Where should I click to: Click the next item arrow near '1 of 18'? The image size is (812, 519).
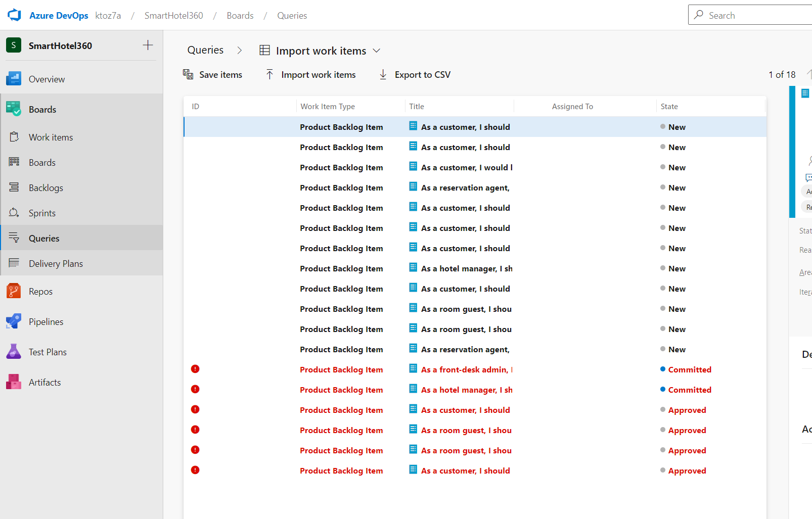808,74
